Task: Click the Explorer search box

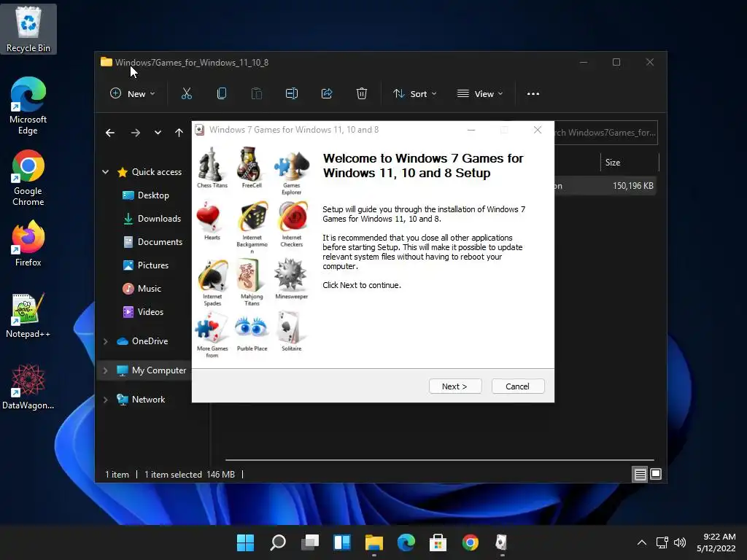Action: [x=605, y=133]
